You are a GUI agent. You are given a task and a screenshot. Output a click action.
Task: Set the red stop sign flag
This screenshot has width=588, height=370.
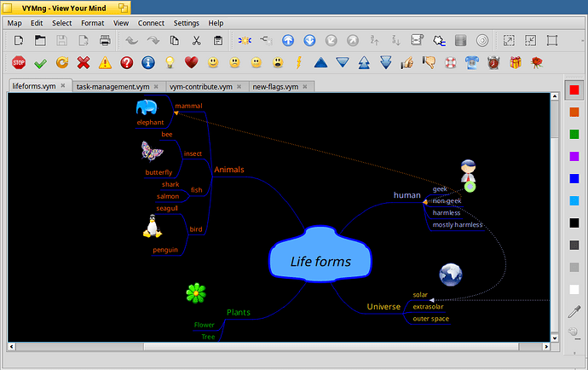pos(18,62)
